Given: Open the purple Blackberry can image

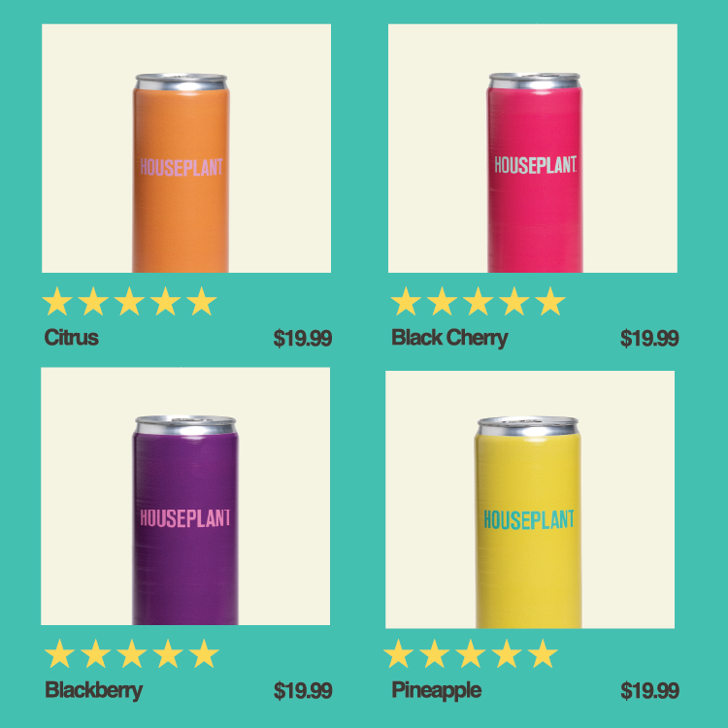Looking at the screenshot, I should point(185,496).
